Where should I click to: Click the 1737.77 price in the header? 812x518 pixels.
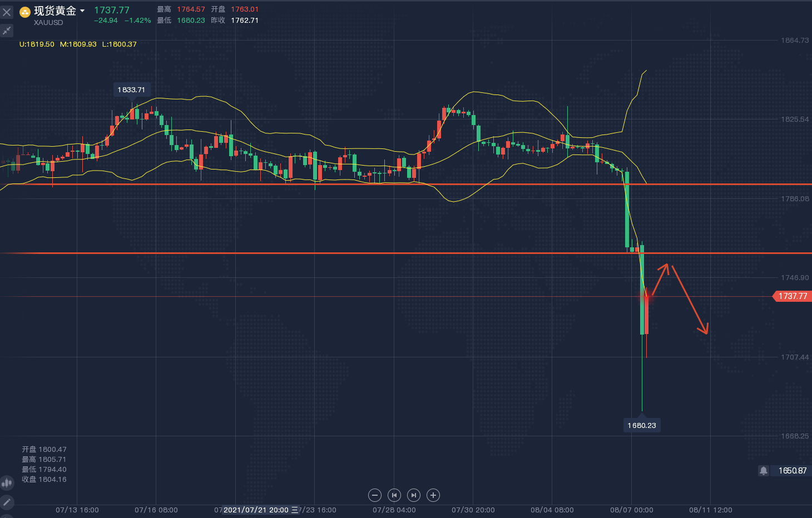tap(112, 10)
